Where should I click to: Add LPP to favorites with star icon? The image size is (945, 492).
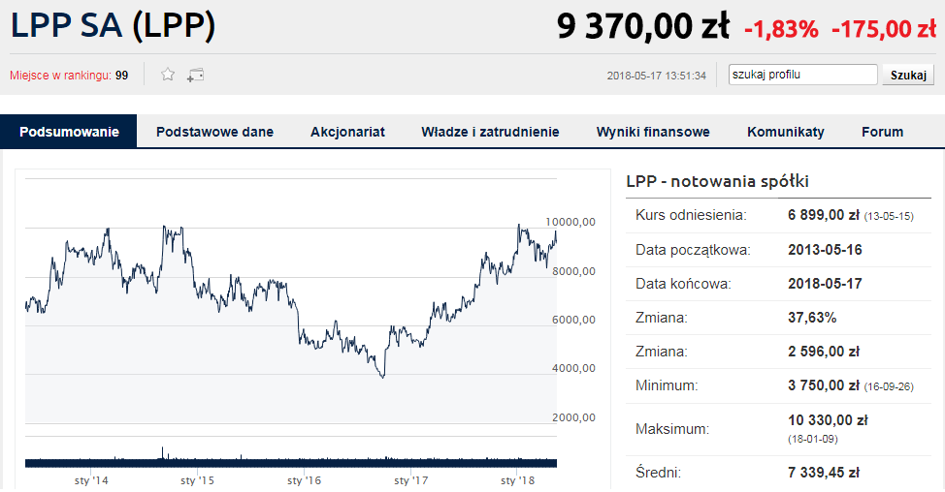(x=168, y=74)
